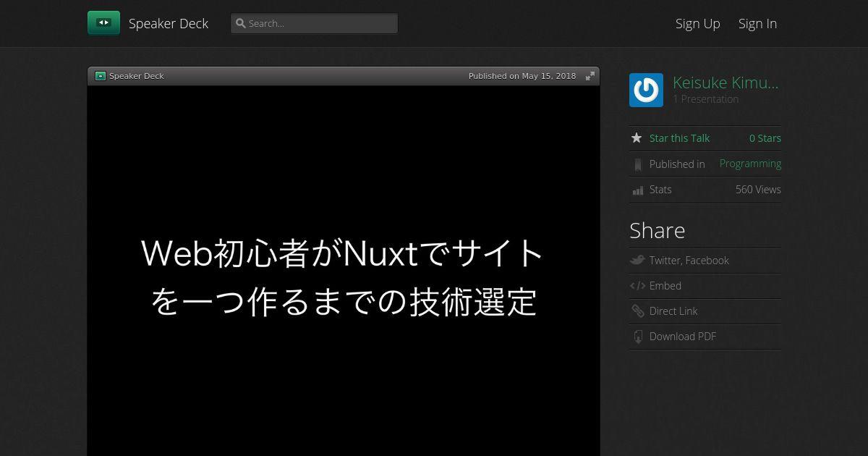Click the bar chart Stats icon
Image resolution: width=868 pixels, height=456 pixels.
point(637,190)
